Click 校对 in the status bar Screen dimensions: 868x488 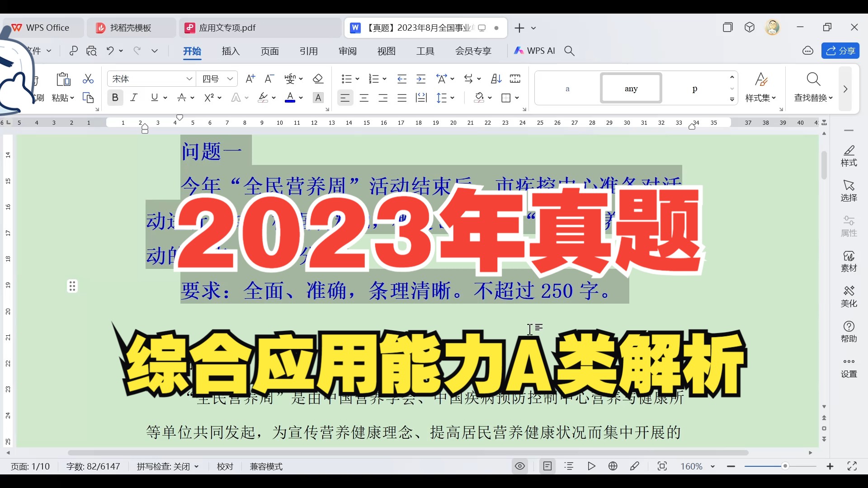225,466
